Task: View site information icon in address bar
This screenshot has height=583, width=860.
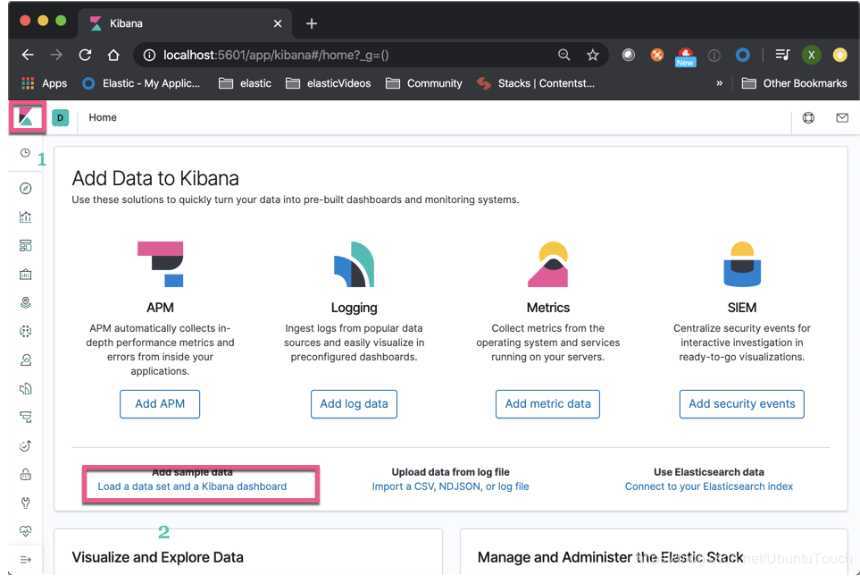Action: [x=149, y=55]
